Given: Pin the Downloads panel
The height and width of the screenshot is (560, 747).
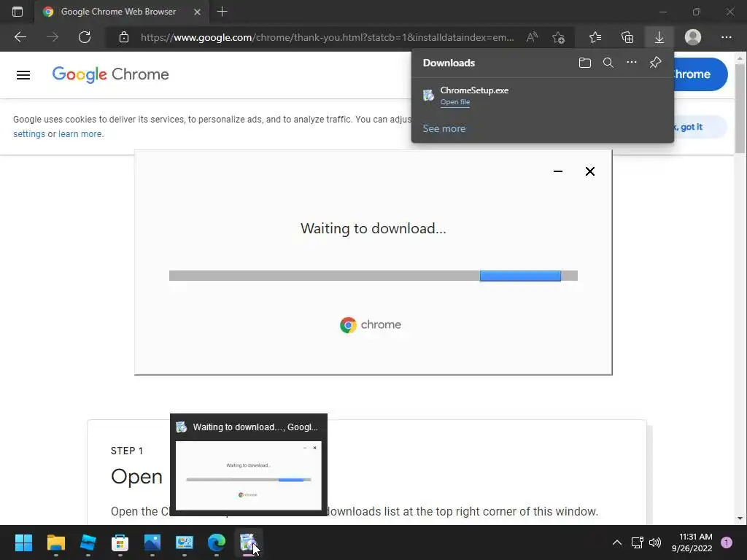Looking at the screenshot, I should (x=656, y=63).
